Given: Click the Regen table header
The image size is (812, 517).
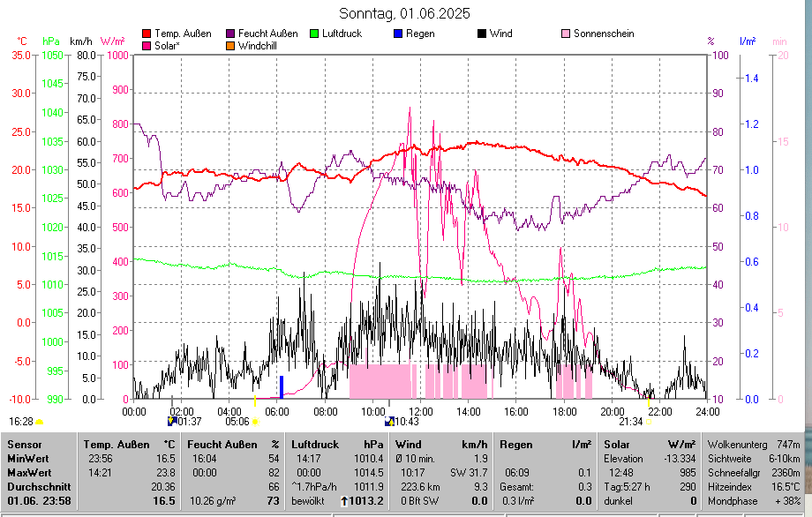Looking at the screenshot, I should tap(515, 445).
